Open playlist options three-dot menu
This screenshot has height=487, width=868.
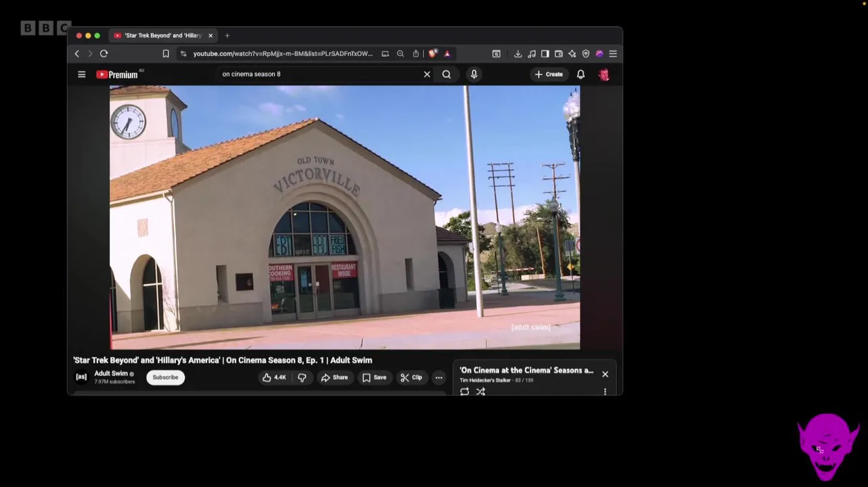point(605,391)
